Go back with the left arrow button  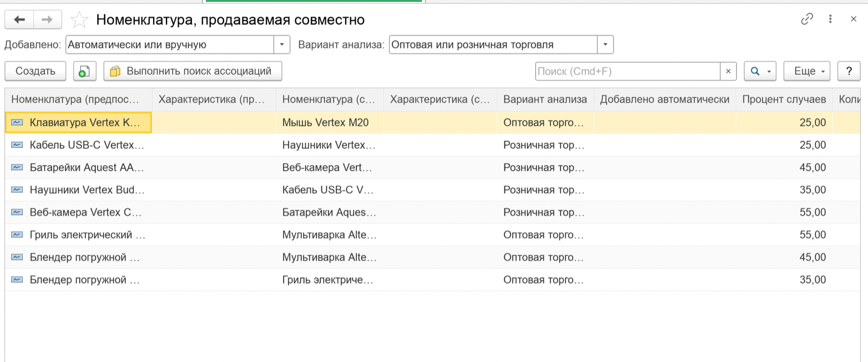point(19,20)
